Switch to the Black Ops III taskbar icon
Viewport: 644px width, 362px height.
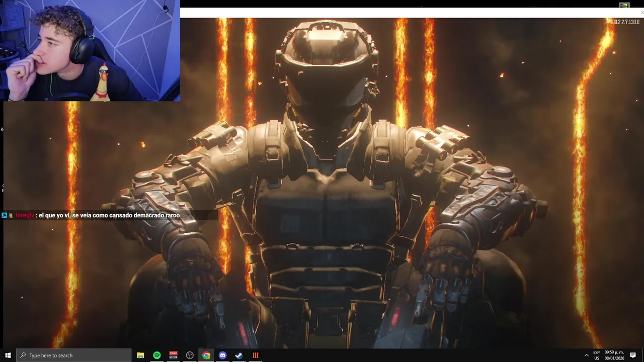[256, 355]
